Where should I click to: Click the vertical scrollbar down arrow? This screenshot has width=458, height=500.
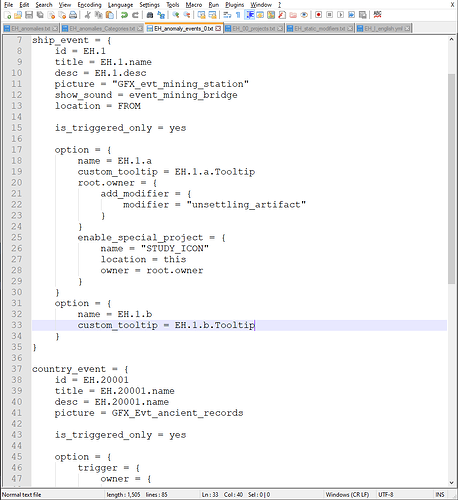coord(451,482)
